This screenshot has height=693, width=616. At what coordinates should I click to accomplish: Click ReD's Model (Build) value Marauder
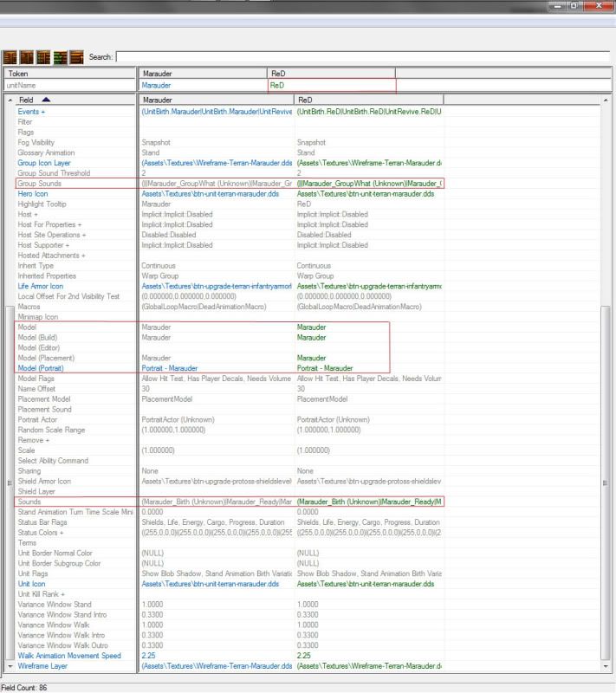pyautogui.click(x=311, y=337)
